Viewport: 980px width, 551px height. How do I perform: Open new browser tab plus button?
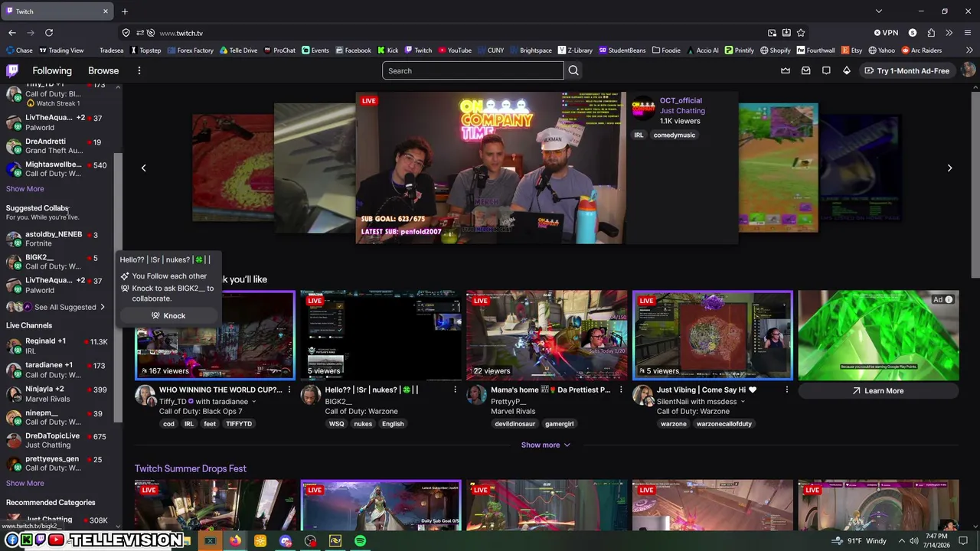pyautogui.click(x=125, y=11)
